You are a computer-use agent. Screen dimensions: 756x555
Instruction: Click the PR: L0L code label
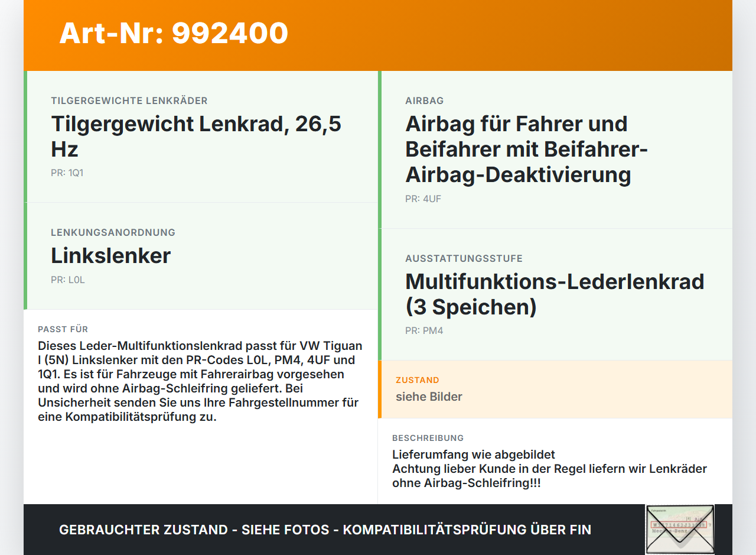coord(68,280)
